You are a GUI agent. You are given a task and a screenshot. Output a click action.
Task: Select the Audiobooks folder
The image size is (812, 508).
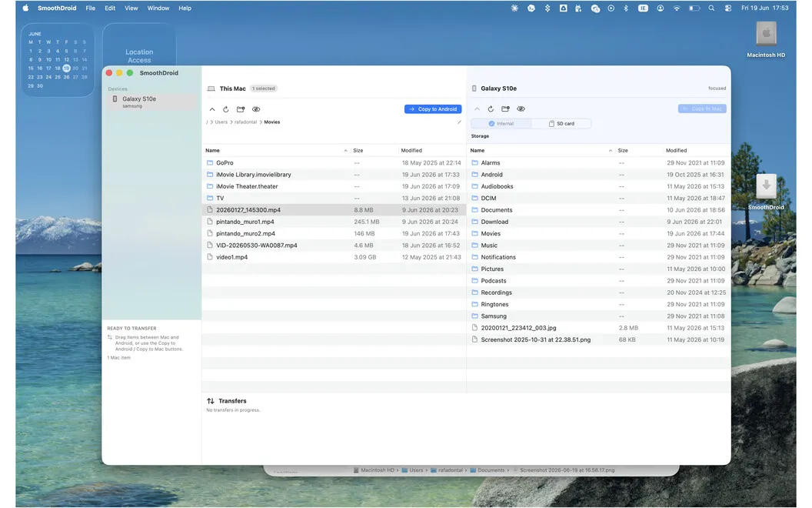[x=599, y=186]
